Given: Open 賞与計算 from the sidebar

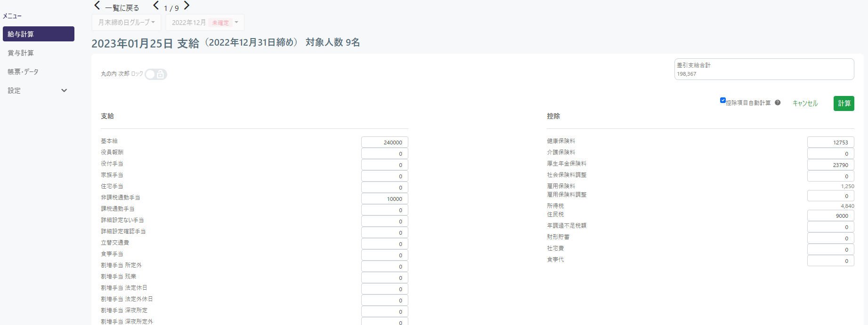Looking at the screenshot, I should click(21, 53).
